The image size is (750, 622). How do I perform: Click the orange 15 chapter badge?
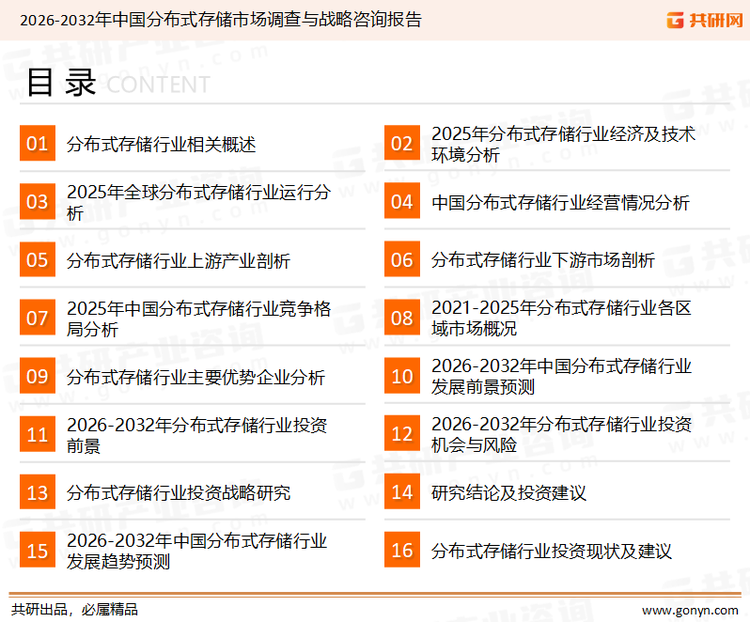coord(37,550)
